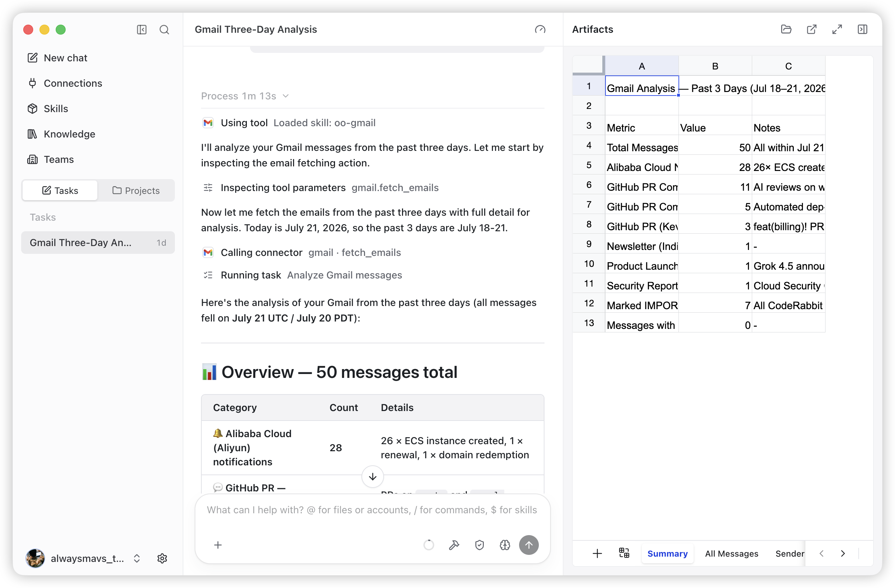
Task: Select the Gmail Three-Day Analysis task
Action: pos(98,243)
